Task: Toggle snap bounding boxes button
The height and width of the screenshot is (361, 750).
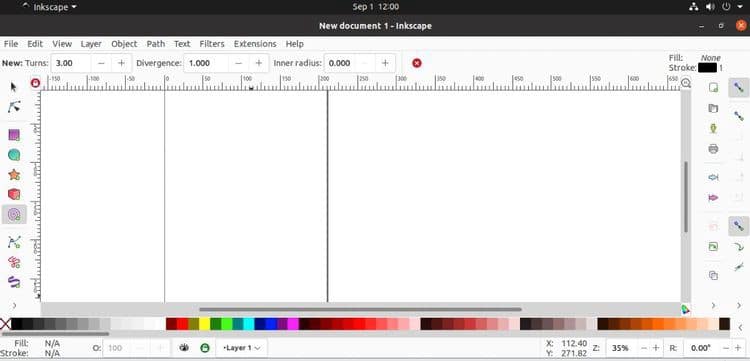Action: [739, 116]
